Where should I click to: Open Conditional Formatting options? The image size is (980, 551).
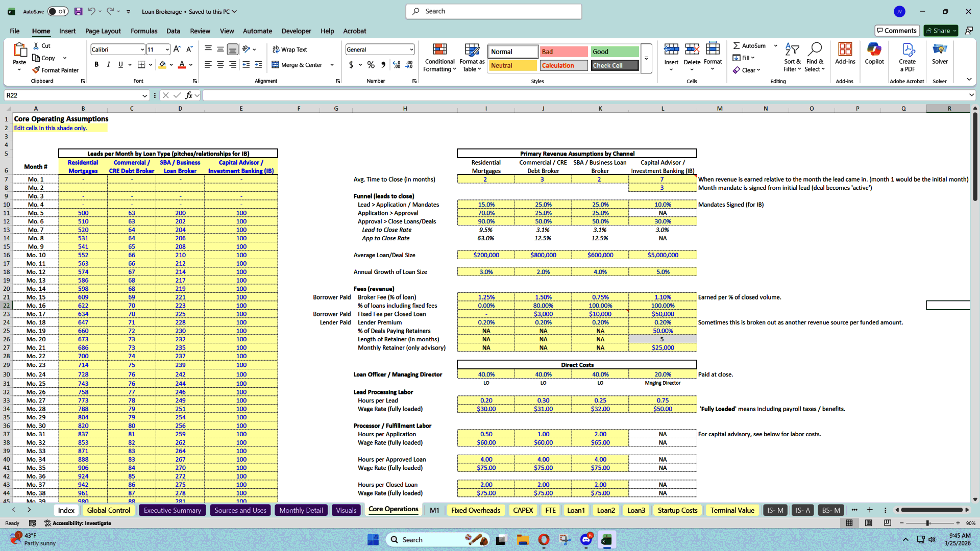coord(439,57)
